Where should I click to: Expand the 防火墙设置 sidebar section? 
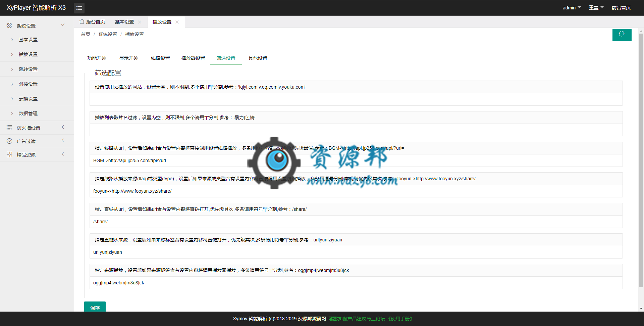63,127
